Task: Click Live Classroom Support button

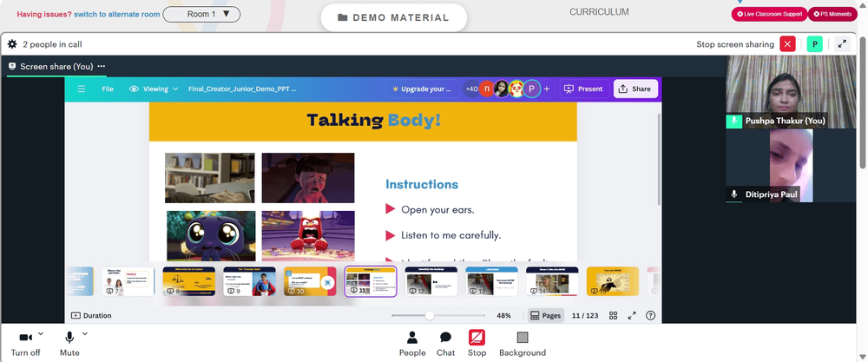Action: pyautogui.click(x=769, y=14)
